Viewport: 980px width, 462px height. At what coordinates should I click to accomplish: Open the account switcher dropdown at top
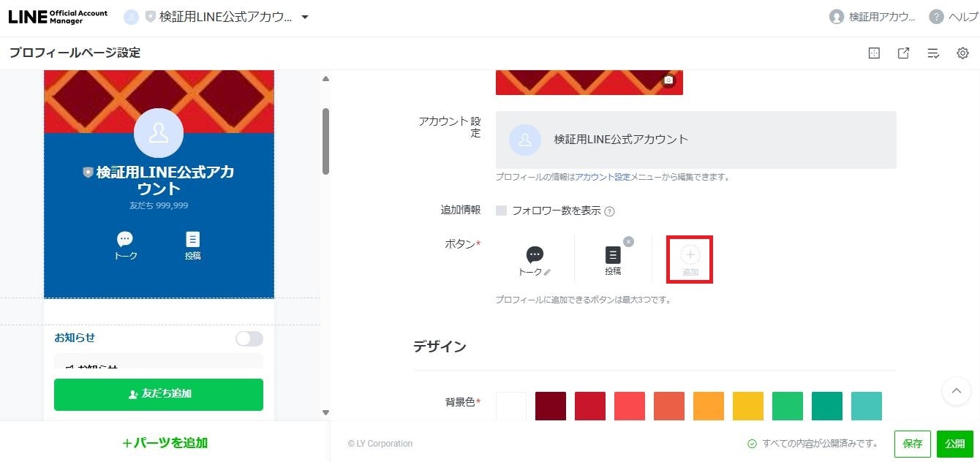pos(304,16)
